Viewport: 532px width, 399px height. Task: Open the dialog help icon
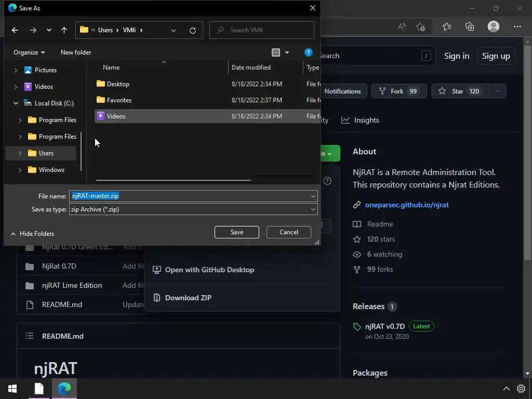(309, 52)
